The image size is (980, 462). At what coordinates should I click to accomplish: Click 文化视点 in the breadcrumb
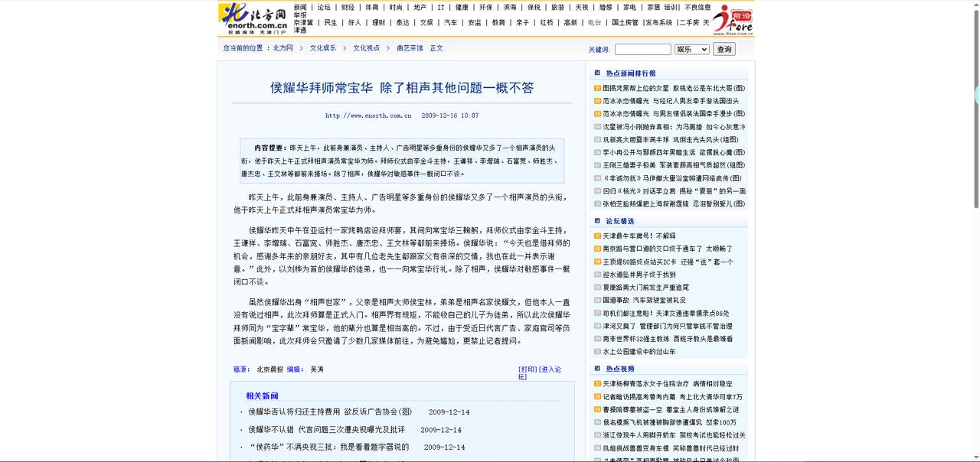click(x=366, y=48)
